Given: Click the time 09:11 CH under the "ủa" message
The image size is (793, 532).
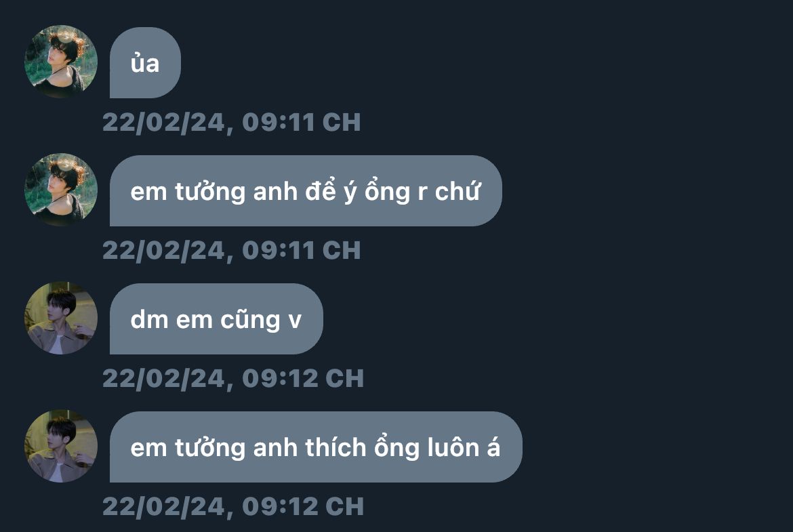Looking at the screenshot, I should (302, 123).
